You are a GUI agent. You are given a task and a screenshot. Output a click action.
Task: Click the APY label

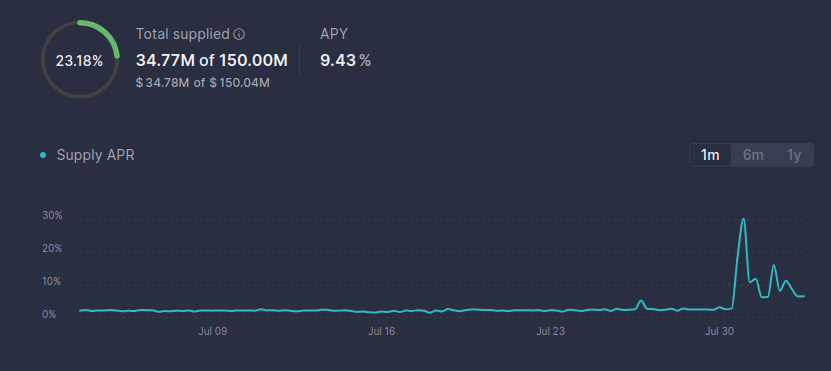pos(333,34)
